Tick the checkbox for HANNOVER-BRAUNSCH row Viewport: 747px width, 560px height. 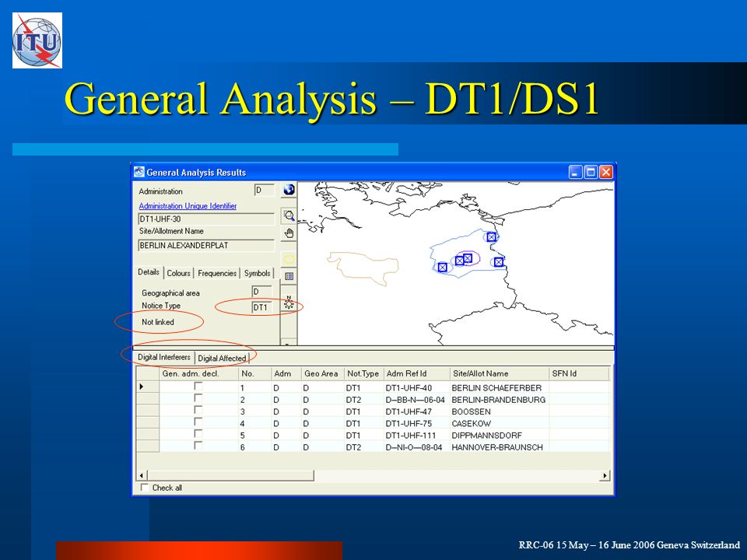pyautogui.click(x=198, y=446)
